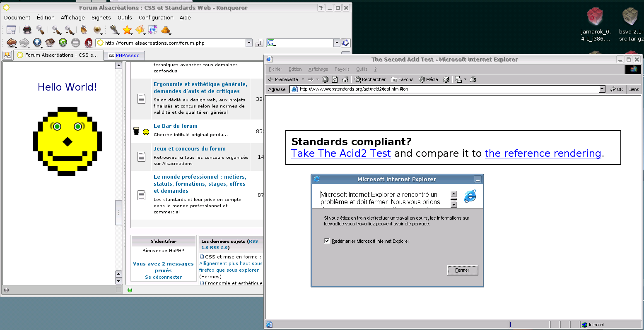This screenshot has width=644, height=330.
Task: Click the up arrow of the dialog text scrollbar
Action: click(454, 194)
